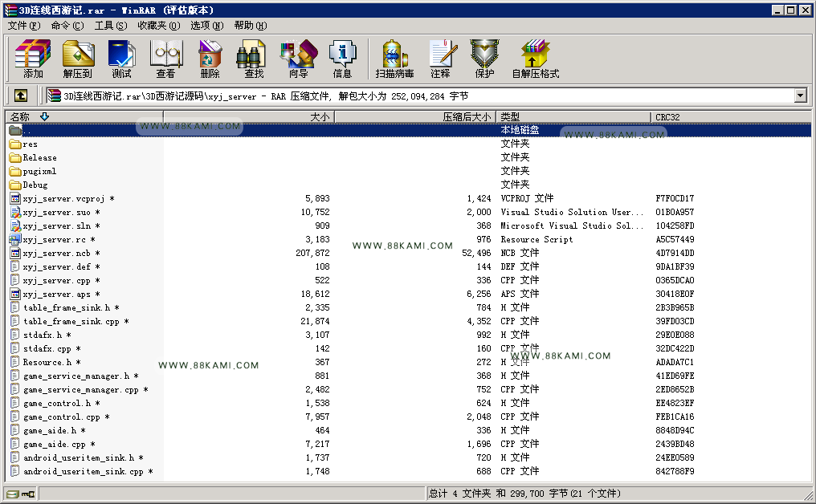
Task: Open the 选项 (Options) menu
Action: (206, 26)
